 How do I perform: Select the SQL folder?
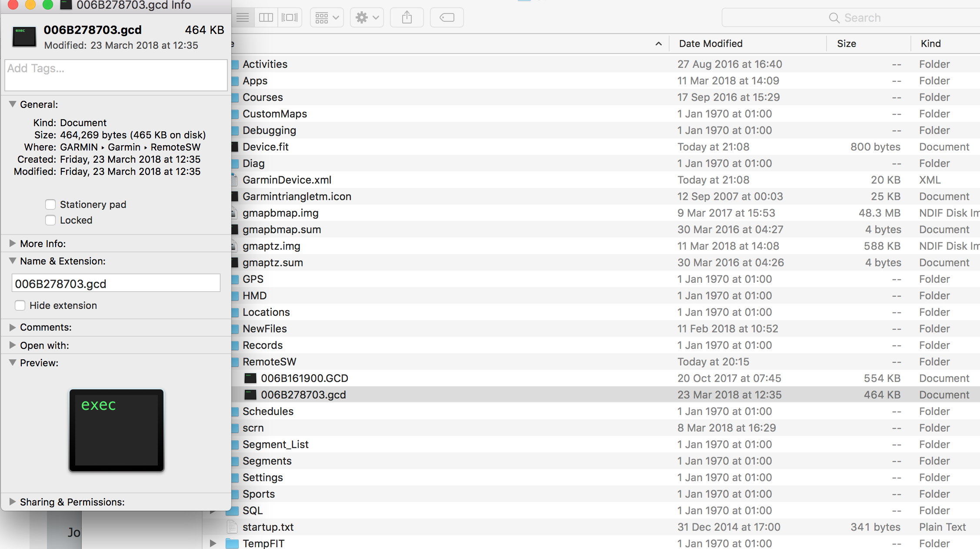tap(253, 510)
